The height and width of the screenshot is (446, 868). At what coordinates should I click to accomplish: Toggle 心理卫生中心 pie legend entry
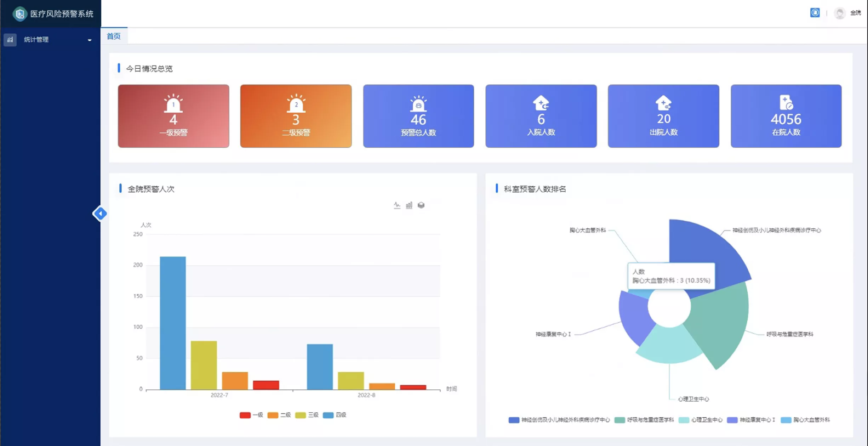(x=700, y=420)
